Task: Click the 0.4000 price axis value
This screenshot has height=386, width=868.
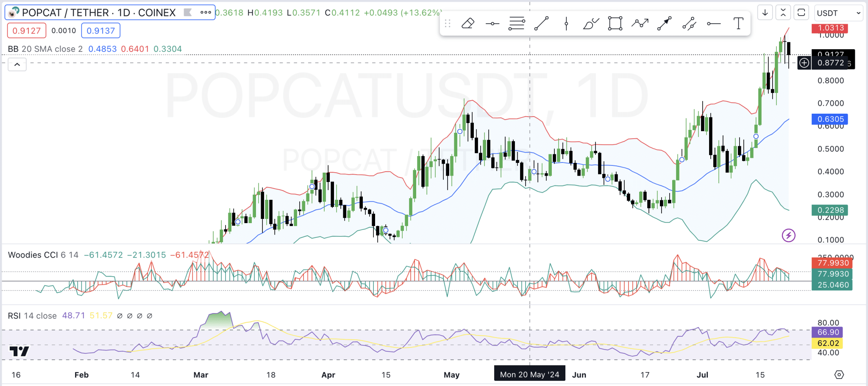Action: coord(831,172)
